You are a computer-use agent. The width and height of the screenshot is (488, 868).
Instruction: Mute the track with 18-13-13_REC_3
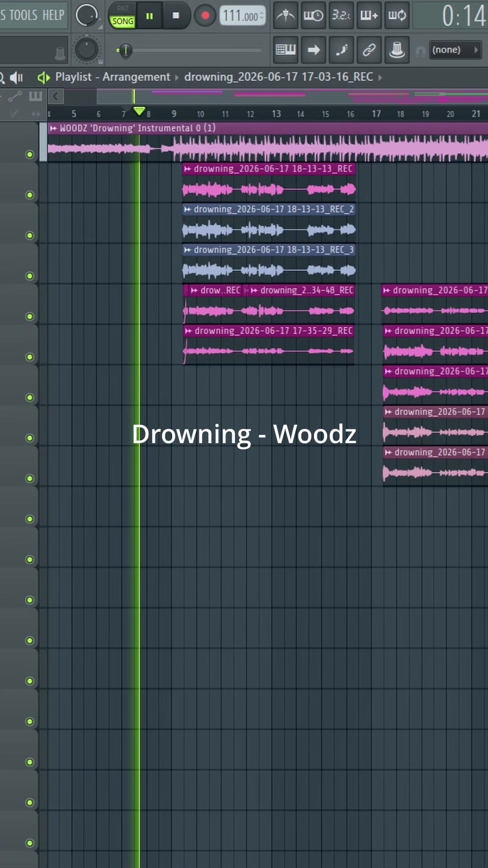30,276
